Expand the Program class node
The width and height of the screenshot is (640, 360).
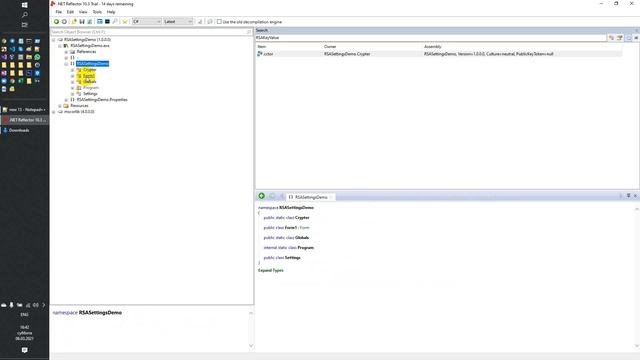coord(73,88)
